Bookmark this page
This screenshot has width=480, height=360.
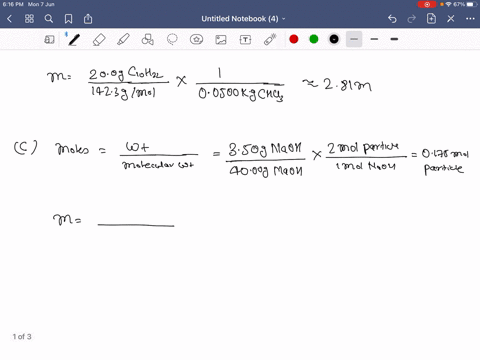68,19
